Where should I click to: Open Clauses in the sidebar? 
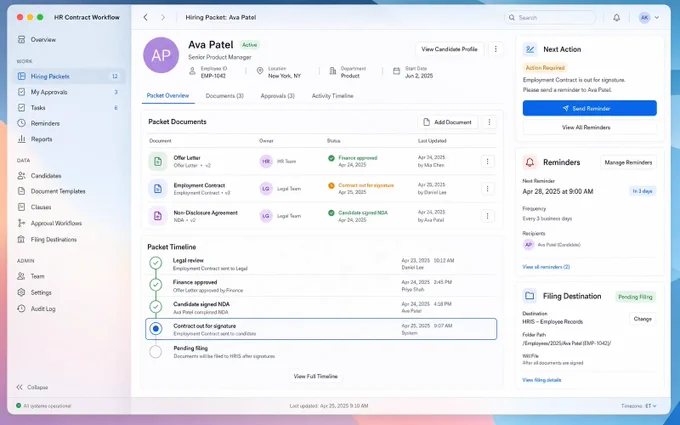41,207
